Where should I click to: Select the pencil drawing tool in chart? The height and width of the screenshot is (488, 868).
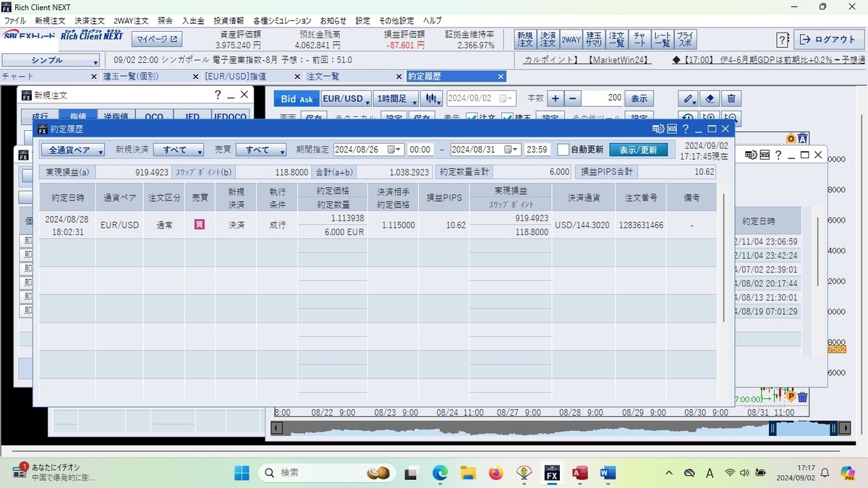[689, 99]
